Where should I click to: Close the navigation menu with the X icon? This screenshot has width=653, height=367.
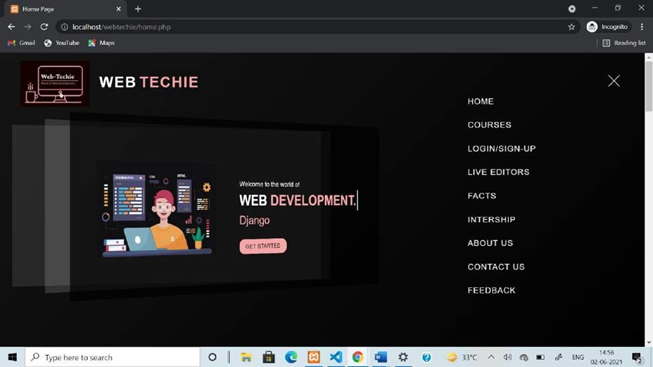tap(613, 81)
